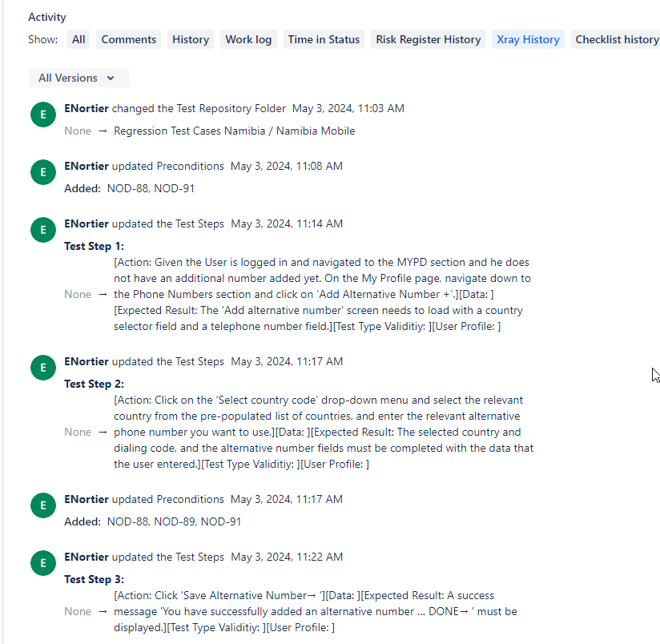Collapse the All Versions selector
Image resolution: width=660 pixels, height=644 pixels.
(x=78, y=78)
